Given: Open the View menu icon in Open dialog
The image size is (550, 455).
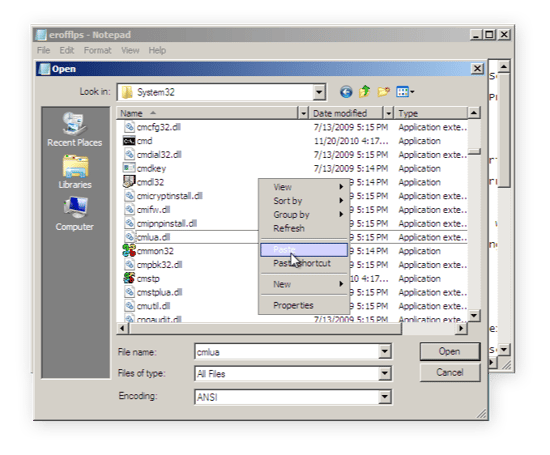Looking at the screenshot, I should coord(405,92).
